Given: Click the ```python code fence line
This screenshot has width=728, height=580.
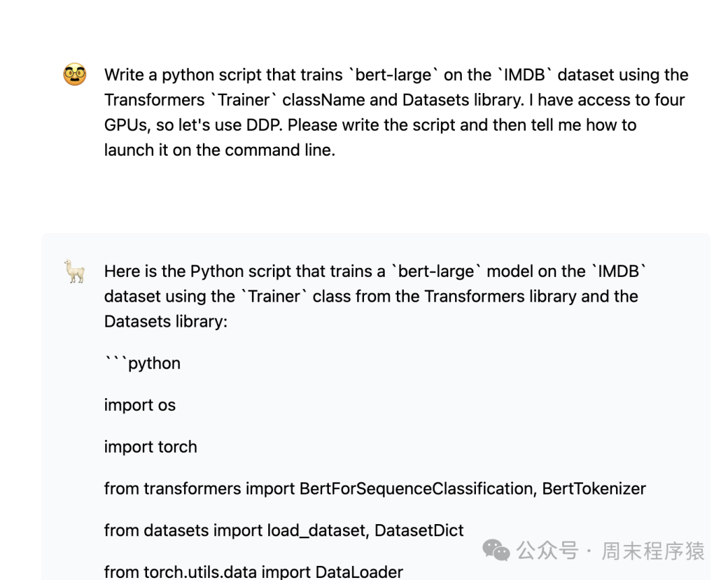Looking at the screenshot, I should pos(142,363).
